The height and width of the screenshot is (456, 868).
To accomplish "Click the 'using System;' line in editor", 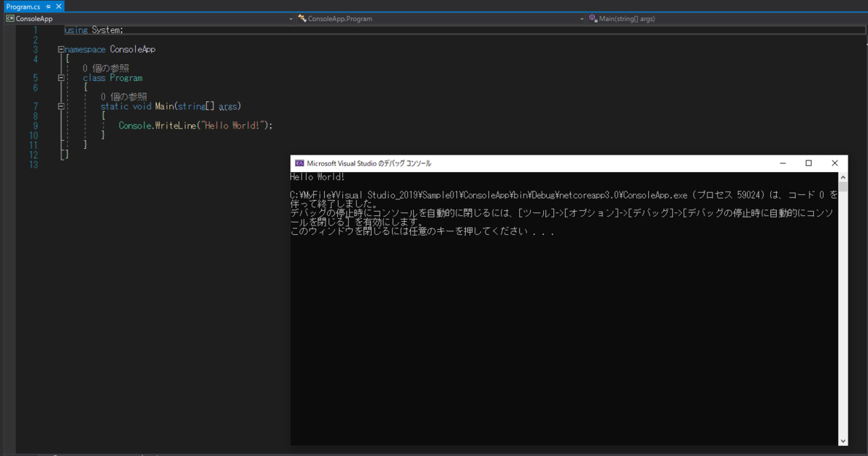I will coord(94,30).
